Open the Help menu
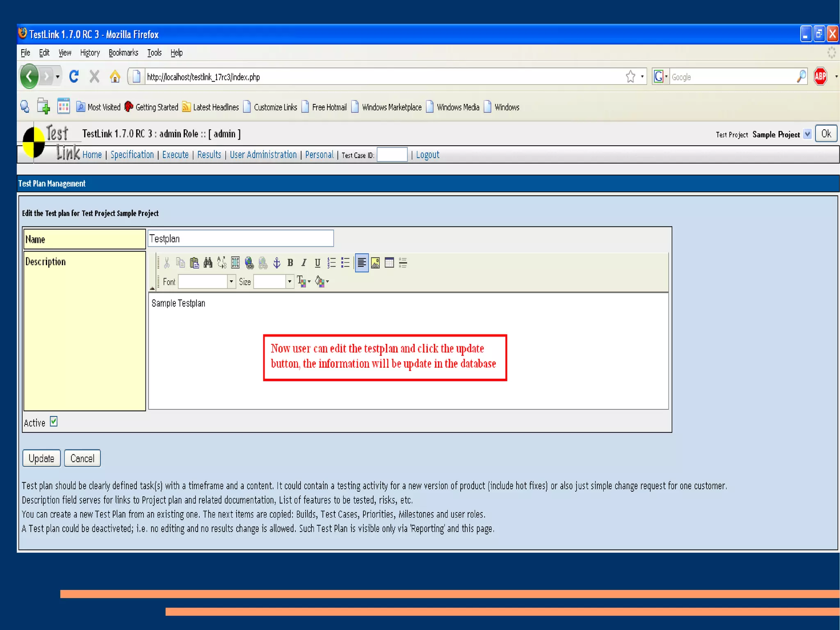 (x=176, y=53)
